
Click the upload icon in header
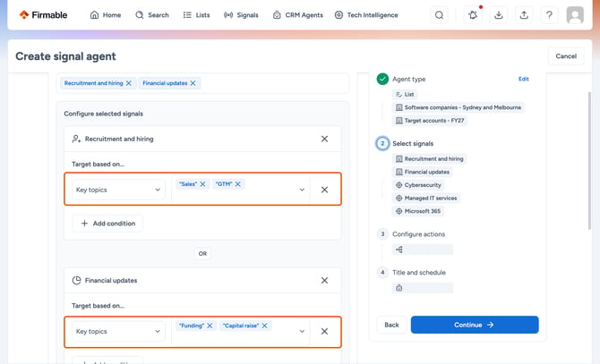click(524, 15)
